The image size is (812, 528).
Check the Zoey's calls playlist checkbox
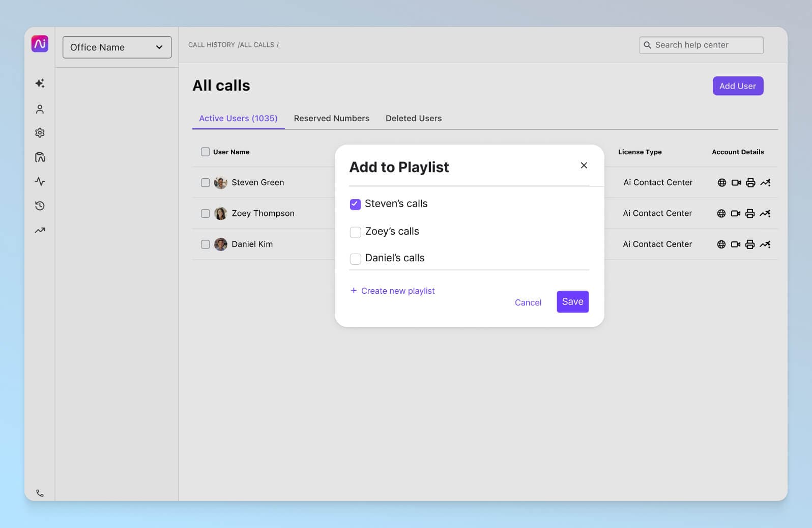tap(355, 232)
